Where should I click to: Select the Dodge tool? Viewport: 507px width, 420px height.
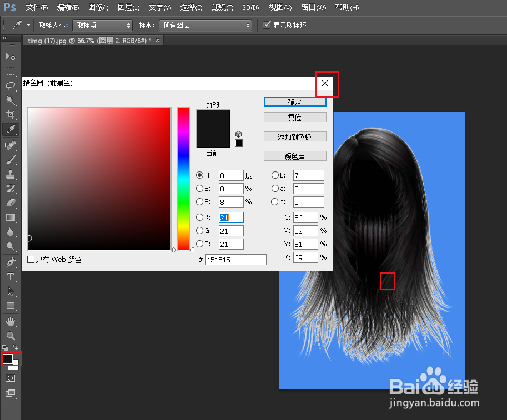11,246
